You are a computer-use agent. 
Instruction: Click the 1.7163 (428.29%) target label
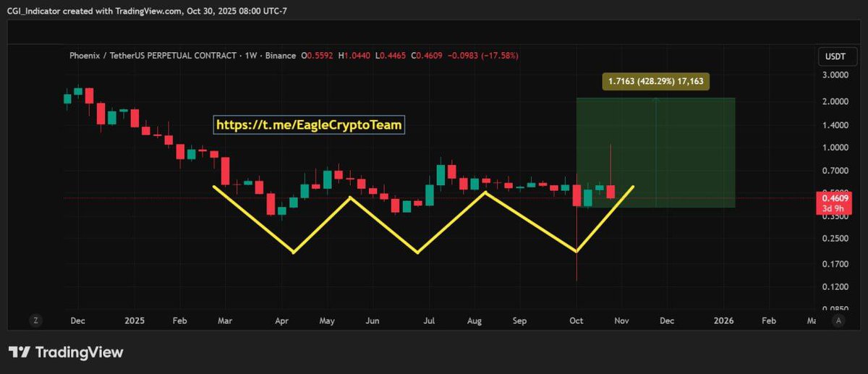(657, 82)
